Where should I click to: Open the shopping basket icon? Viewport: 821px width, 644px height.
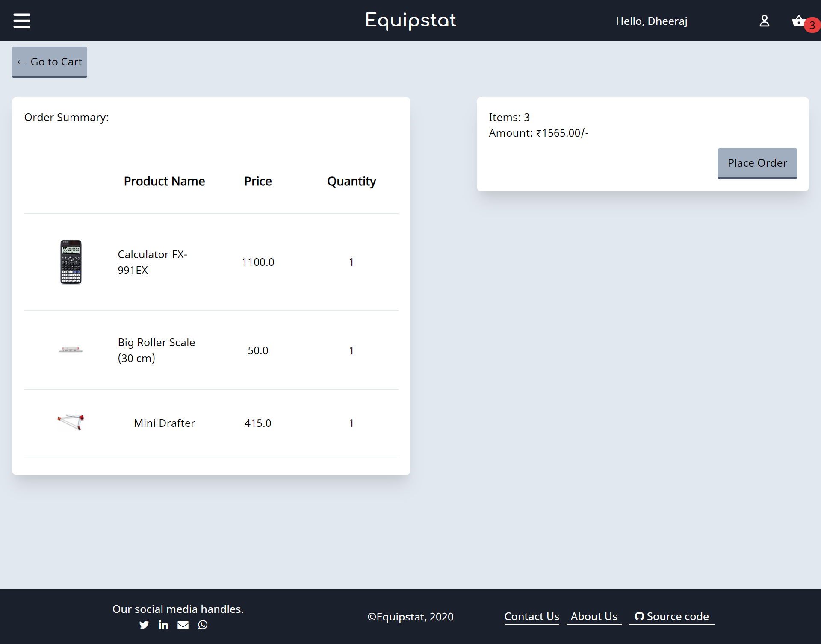click(x=797, y=21)
